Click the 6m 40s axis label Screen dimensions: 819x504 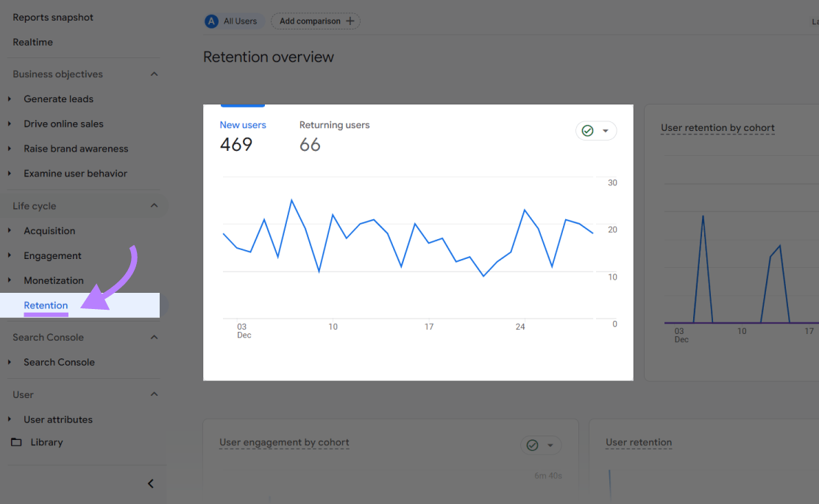(548, 476)
